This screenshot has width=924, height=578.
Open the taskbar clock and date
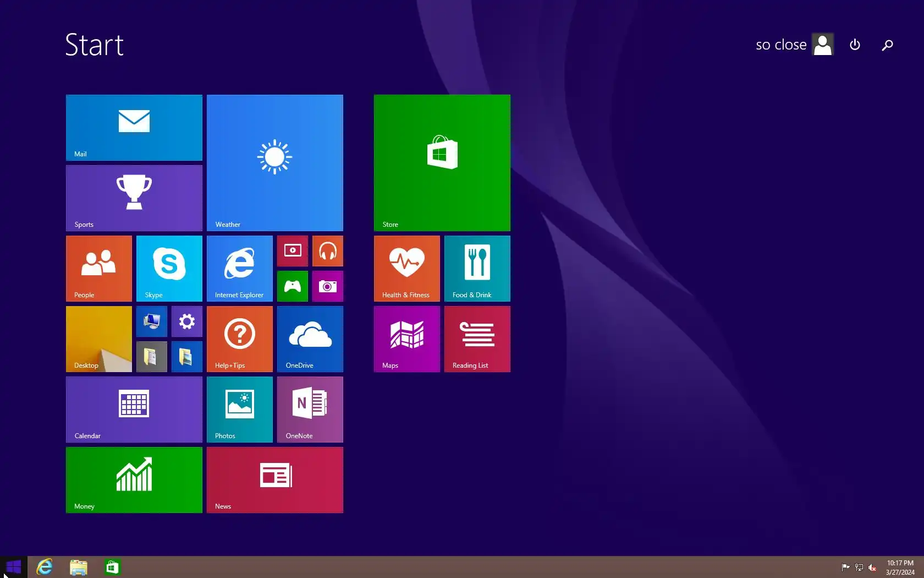coord(900,568)
